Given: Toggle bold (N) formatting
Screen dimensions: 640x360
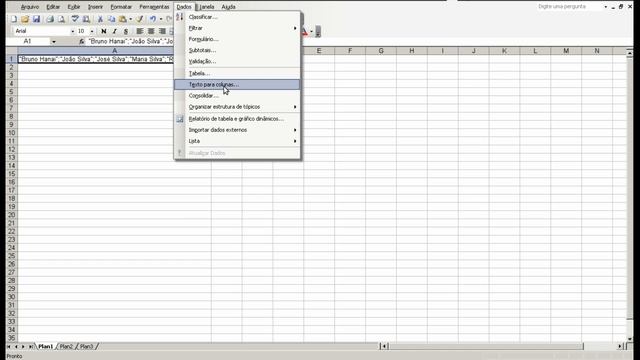Looking at the screenshot, I should [104, 31].
